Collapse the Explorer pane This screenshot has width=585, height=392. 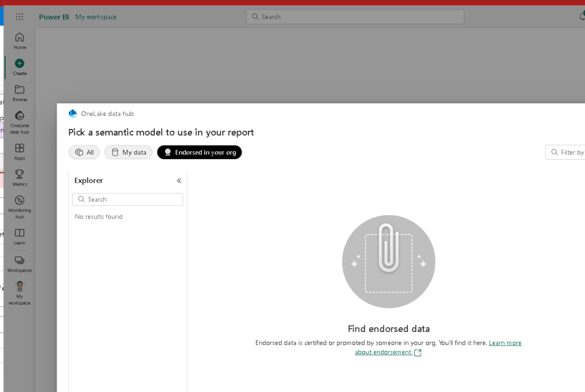click(x=179, y=181)
